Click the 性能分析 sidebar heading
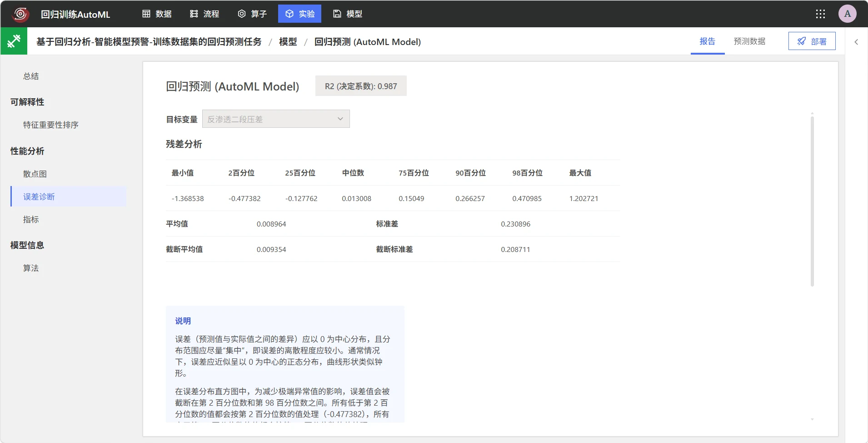868x443 pixels. (x=27, y=151)
